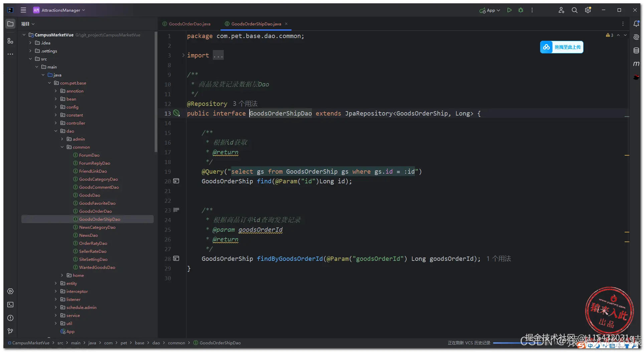The image size is (644, 352).
Task: Click the gutter icon beside line 20
Action: click(176, 181)
